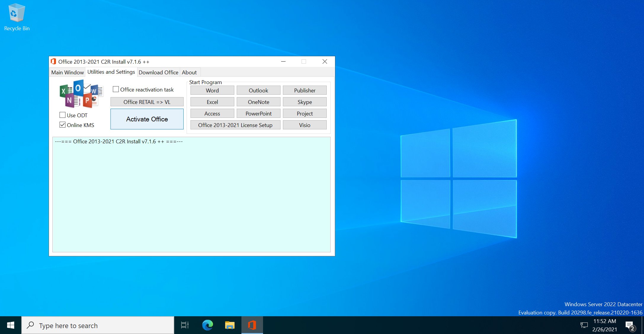
Task: Launch Publisher button
Action: 305,90
